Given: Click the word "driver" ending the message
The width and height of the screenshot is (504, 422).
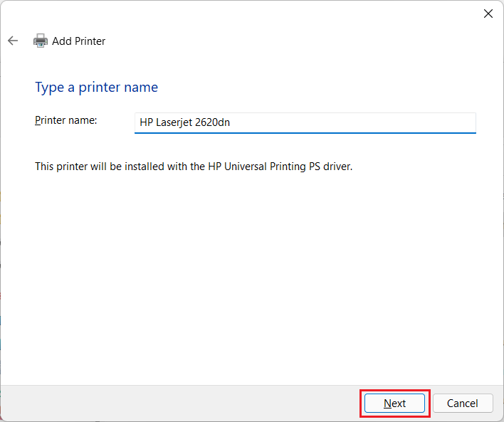Looking at the screenshot, I should (x=337, y=167).
